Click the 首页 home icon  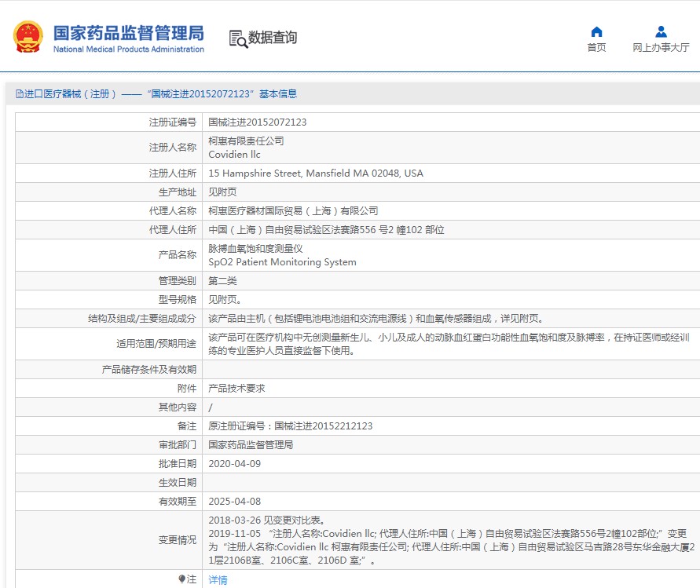(x=596, y=31)
